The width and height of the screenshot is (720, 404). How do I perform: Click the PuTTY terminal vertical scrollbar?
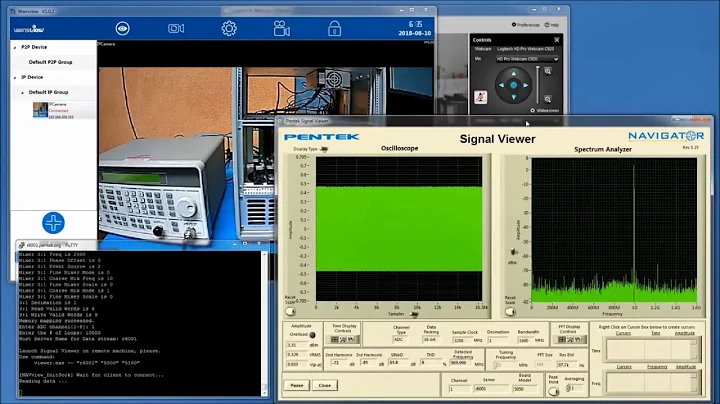pyautogui.click(x=264, y=323)
